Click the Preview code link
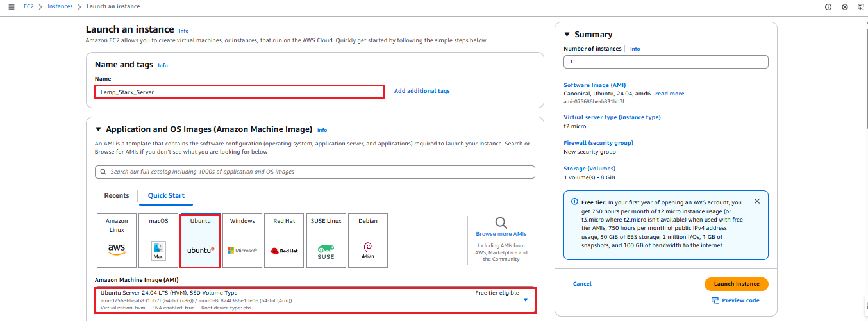 [740, 300]
